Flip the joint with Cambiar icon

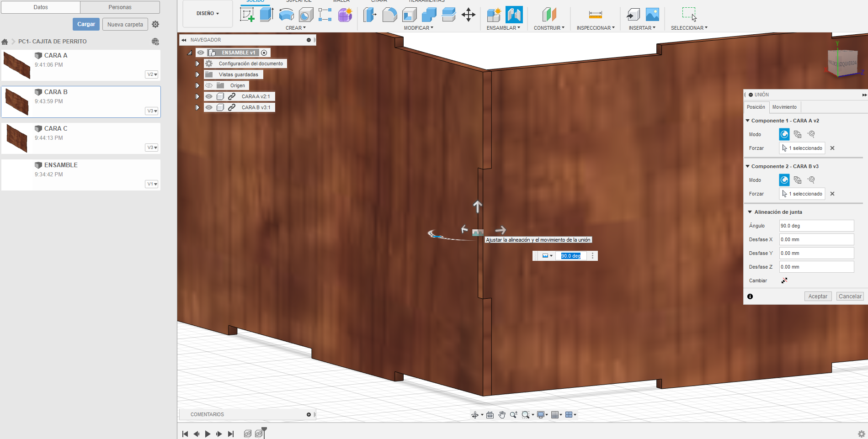point(784,280)
